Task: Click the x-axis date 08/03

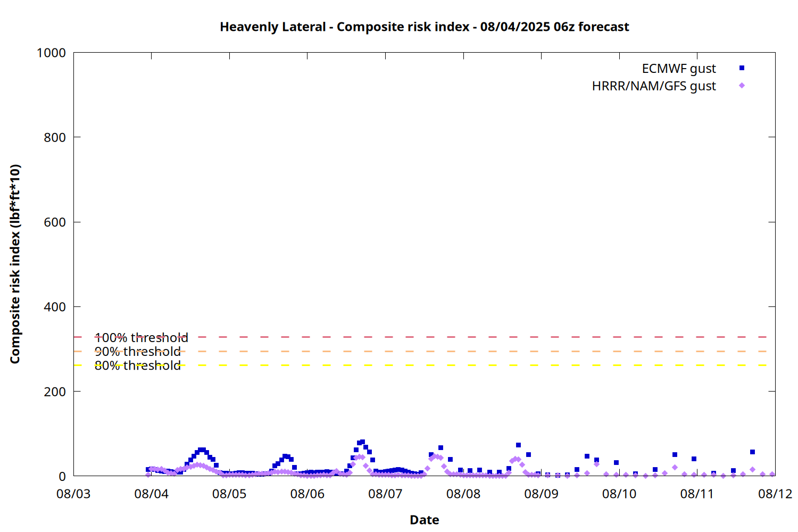Action: 73,494
